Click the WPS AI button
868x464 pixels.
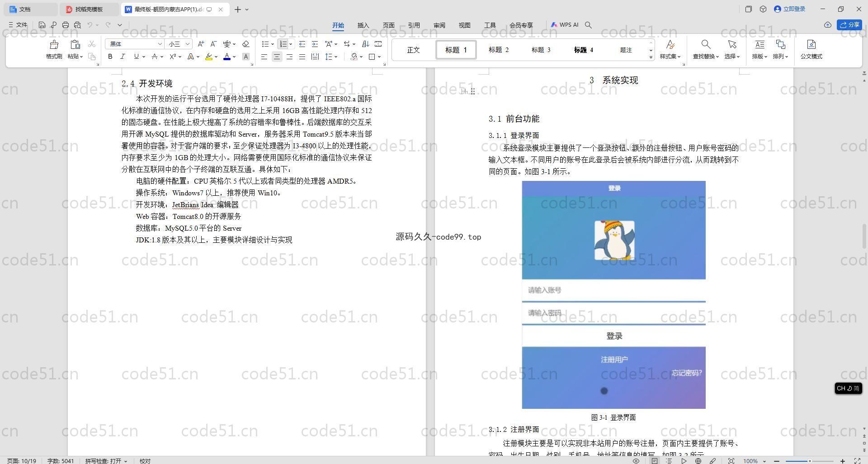coord(565,25)
